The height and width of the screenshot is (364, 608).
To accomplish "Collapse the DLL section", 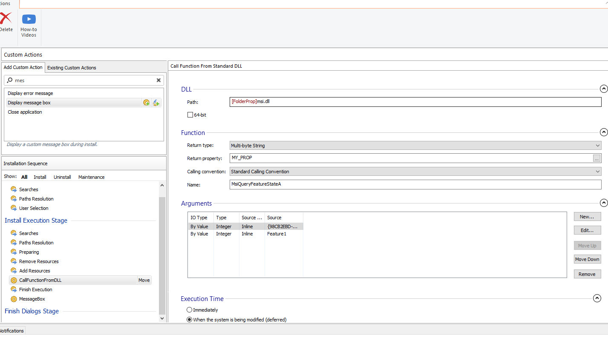I will [603, 89].
